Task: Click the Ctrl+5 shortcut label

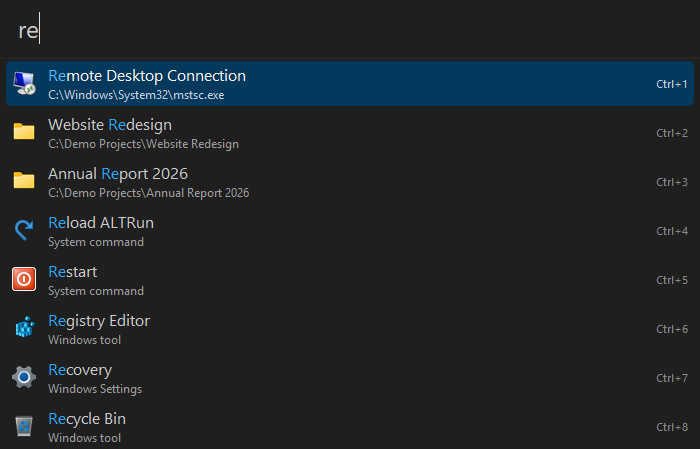Action: 672,280
